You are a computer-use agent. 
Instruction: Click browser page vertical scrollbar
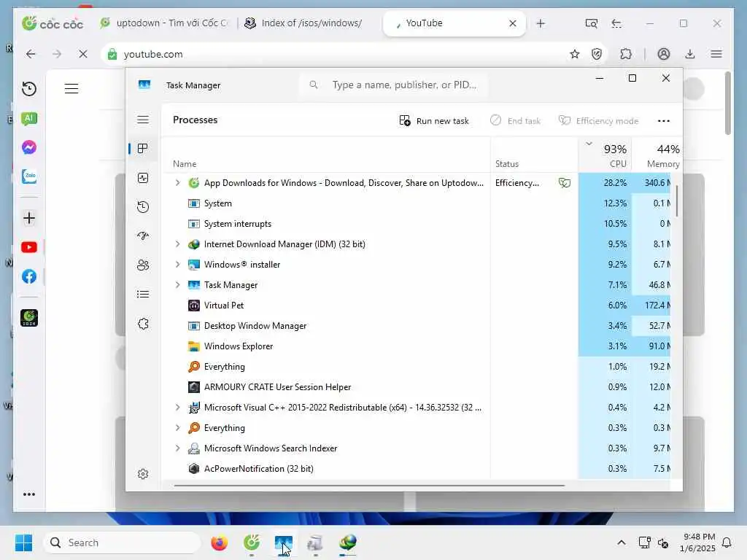click(x=727, y=103)
